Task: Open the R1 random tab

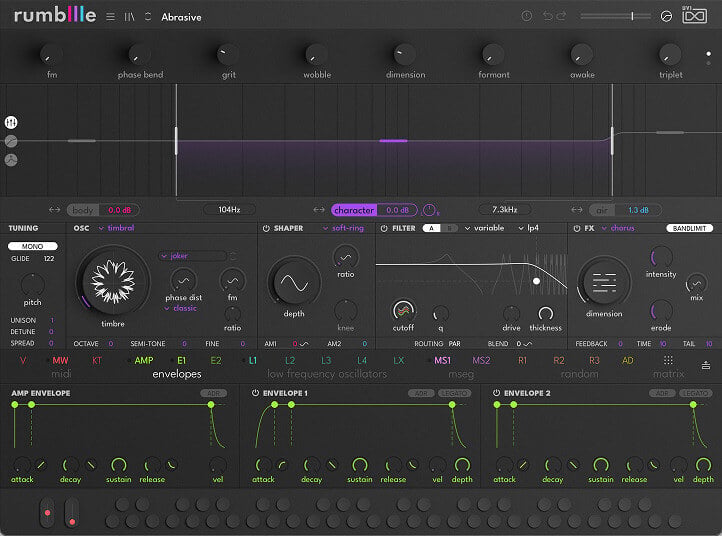Action: point(522,361)
